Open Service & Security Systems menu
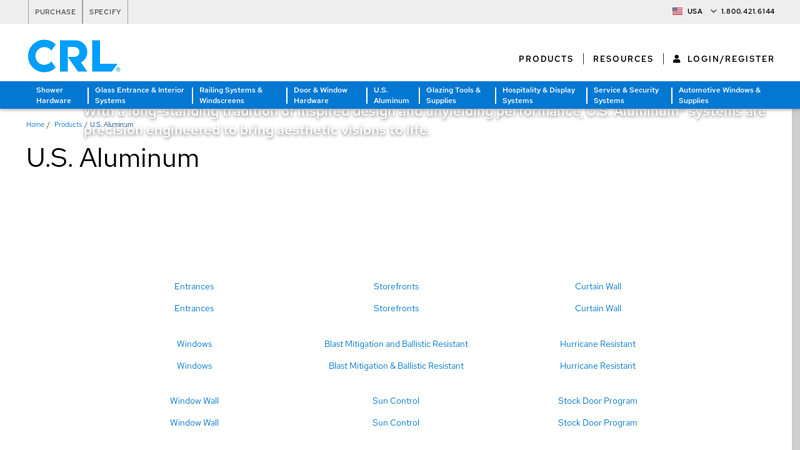 626,95
